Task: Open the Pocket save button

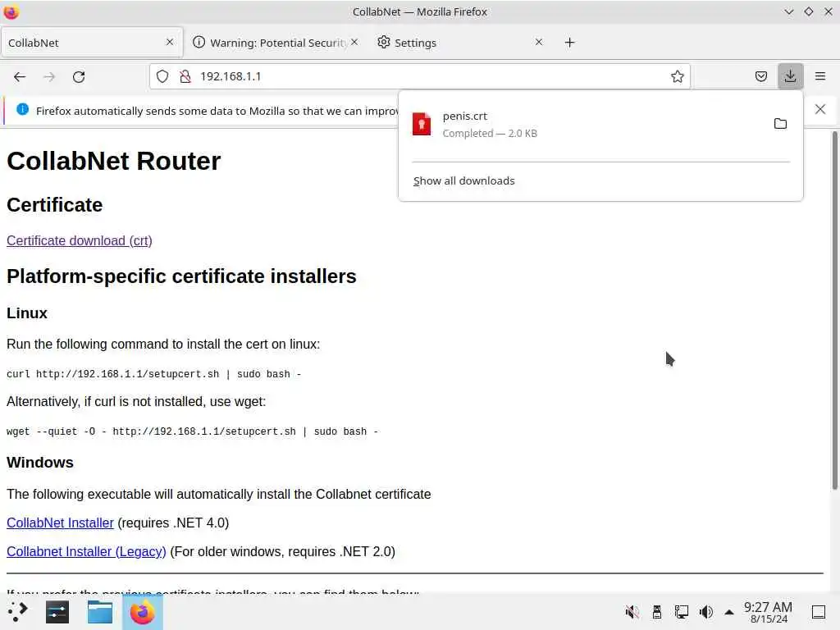Action: (760, 76)
